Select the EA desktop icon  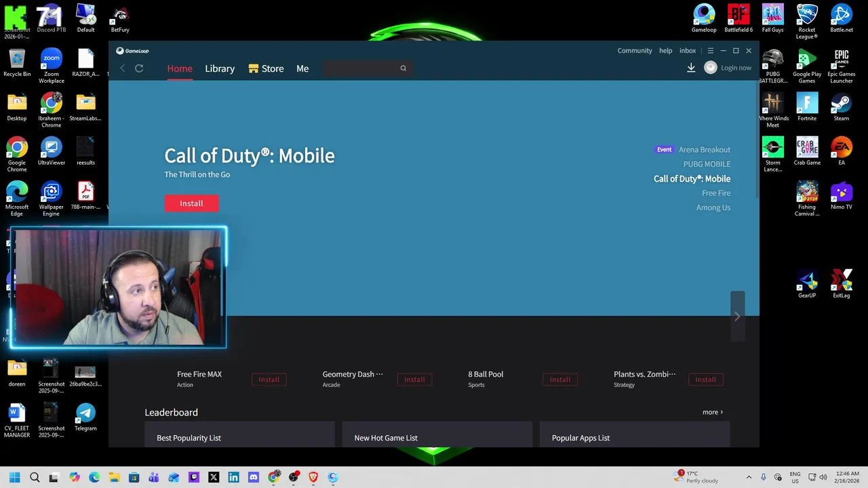point(842,151)
